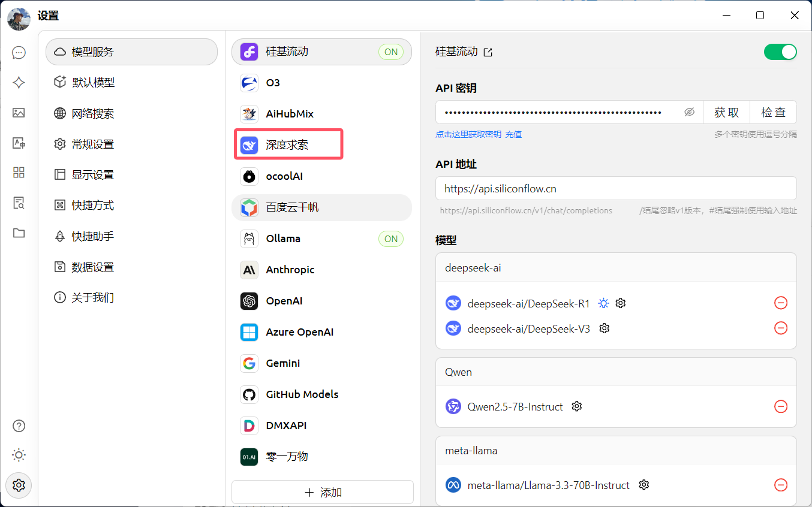Select the 快捷助手 settings menu item
812x507 pixels.
[x=131, y=236]
